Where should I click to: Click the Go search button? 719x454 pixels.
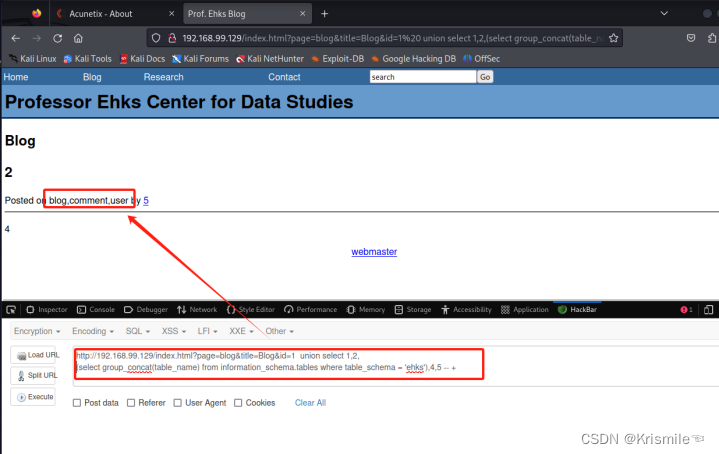click(x=485, y=77)
